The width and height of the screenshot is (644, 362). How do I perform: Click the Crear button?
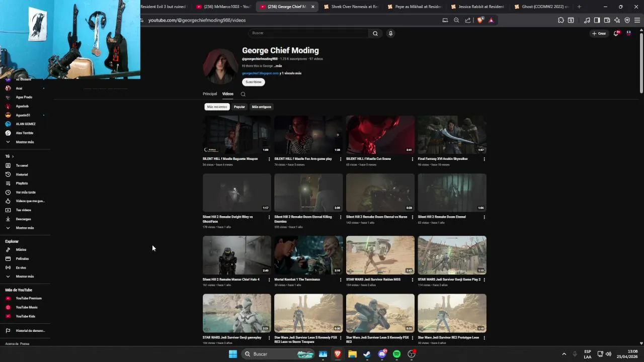[x=599, y=33]
